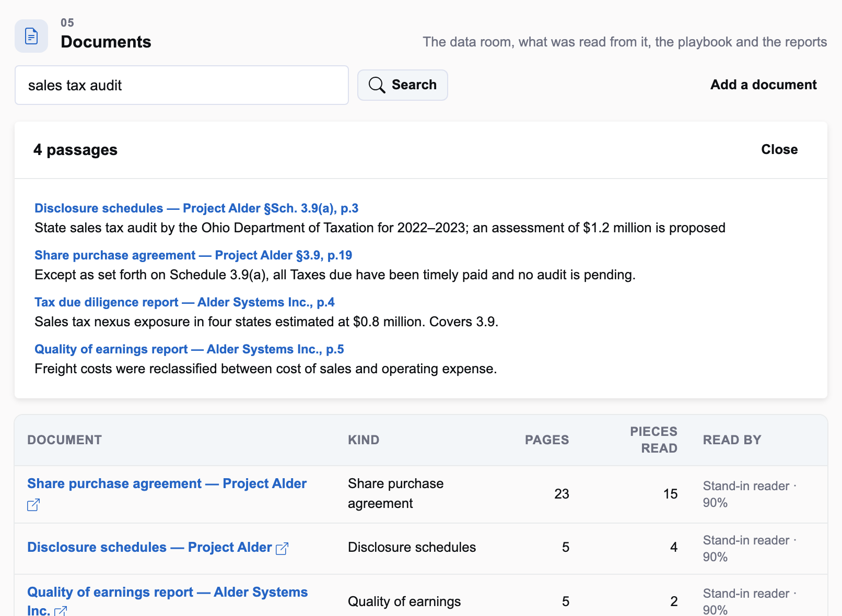Open Disclosure schedules §Sch. 3.9(a), p.3 passage
The height and width of the screenshot is (616, 842).
point(196,208)
